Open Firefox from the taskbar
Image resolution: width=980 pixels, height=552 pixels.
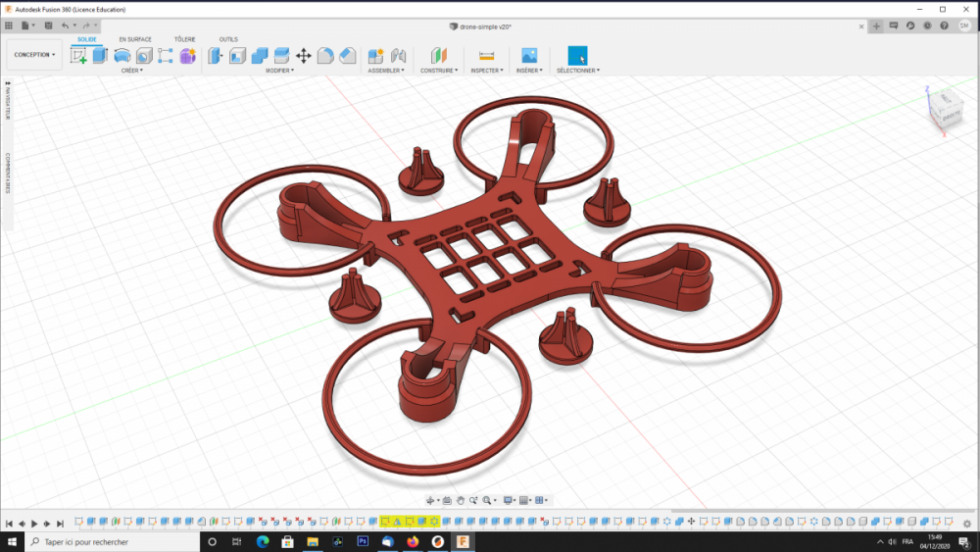(x=413, y=542)
